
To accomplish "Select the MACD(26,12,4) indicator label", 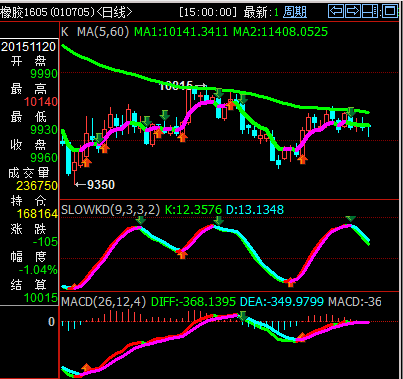I will pyautogui.click(x=104, y=302).
